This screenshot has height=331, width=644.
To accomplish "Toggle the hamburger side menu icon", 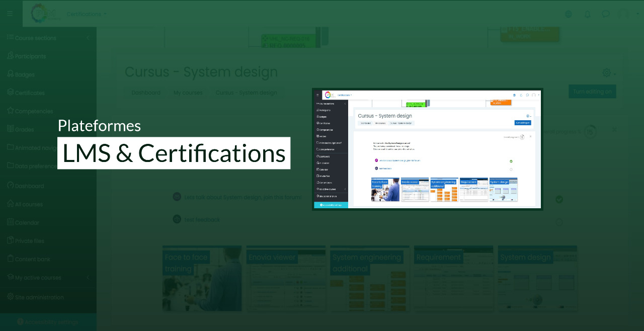I will (10, 14).
